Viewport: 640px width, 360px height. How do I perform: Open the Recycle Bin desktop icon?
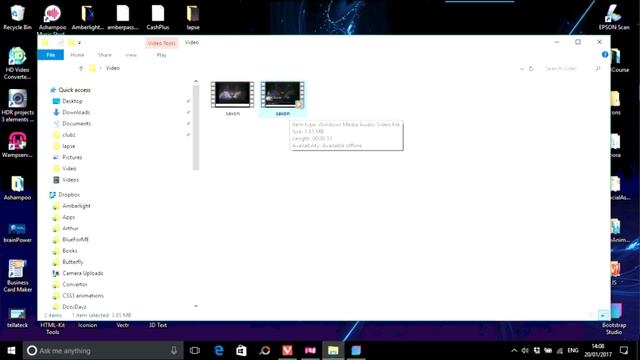click(17, 17)
